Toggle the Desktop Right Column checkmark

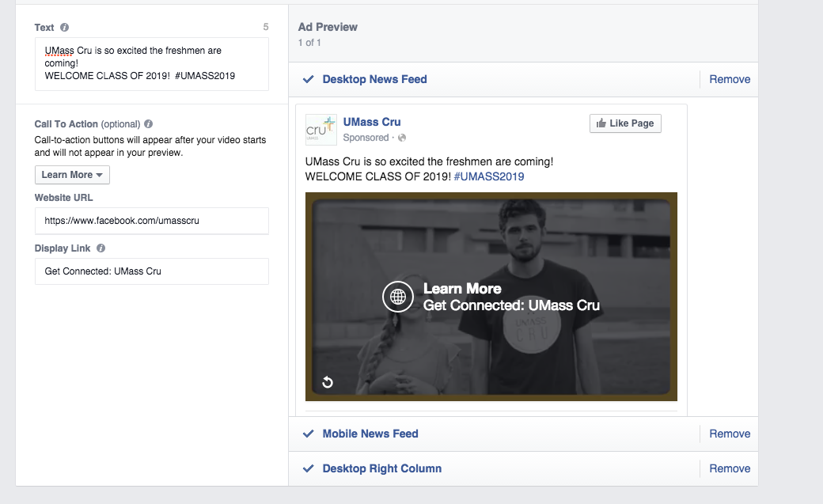point(309,468)
